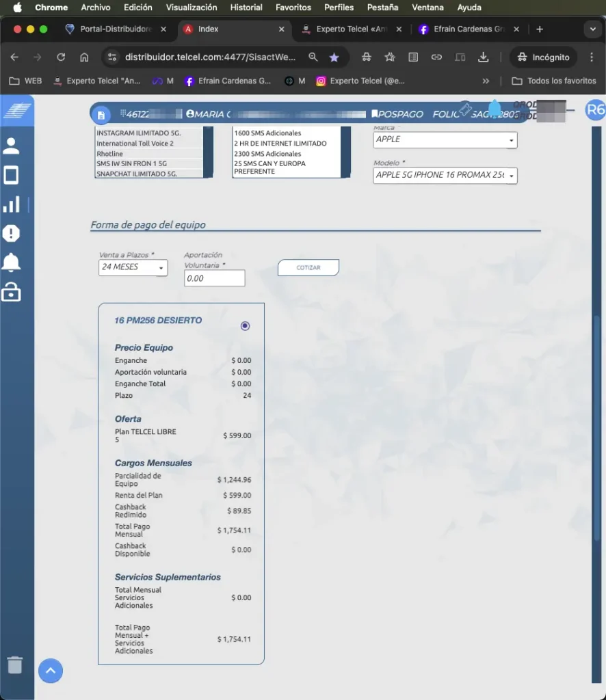This screenshot has height=700, width=606.
Task: Show more bookmarks with the double chevron
Action: (486, 81)
